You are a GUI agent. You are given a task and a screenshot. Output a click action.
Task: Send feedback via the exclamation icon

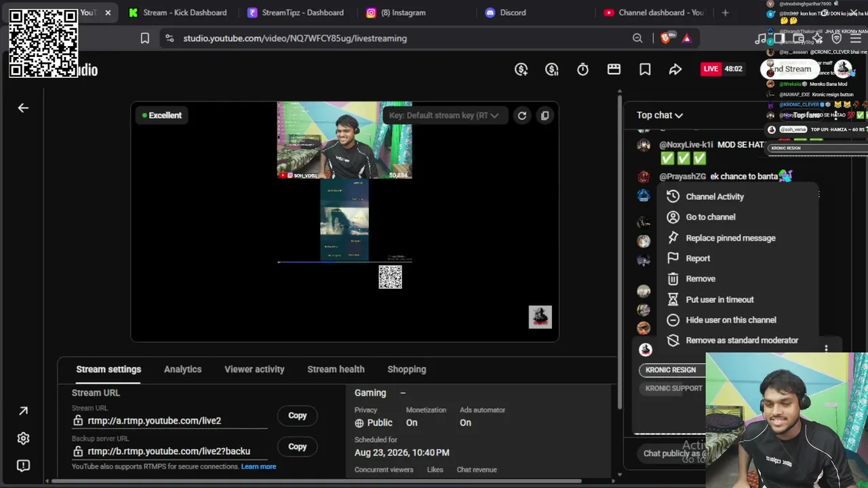click(x=23, y=466)
